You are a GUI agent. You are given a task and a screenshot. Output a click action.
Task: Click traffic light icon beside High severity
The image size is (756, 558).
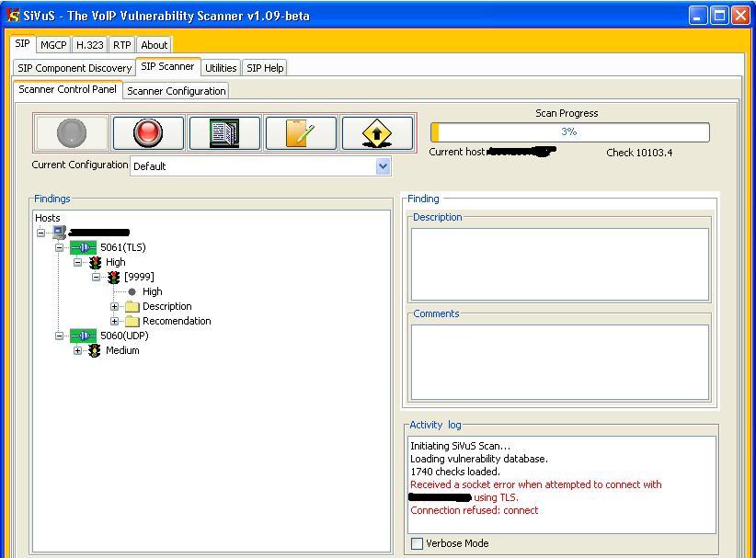coord(95,263)
